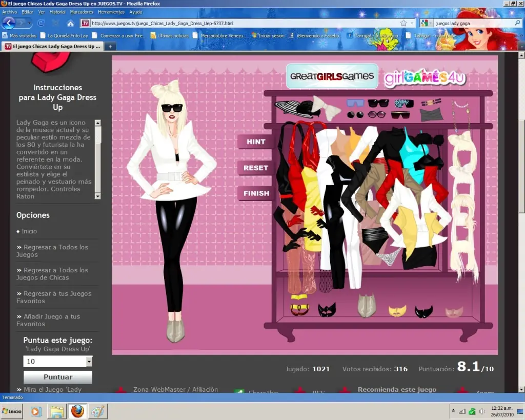Click Añadir Juego a tus Favoritos

[x=49, y=320]
